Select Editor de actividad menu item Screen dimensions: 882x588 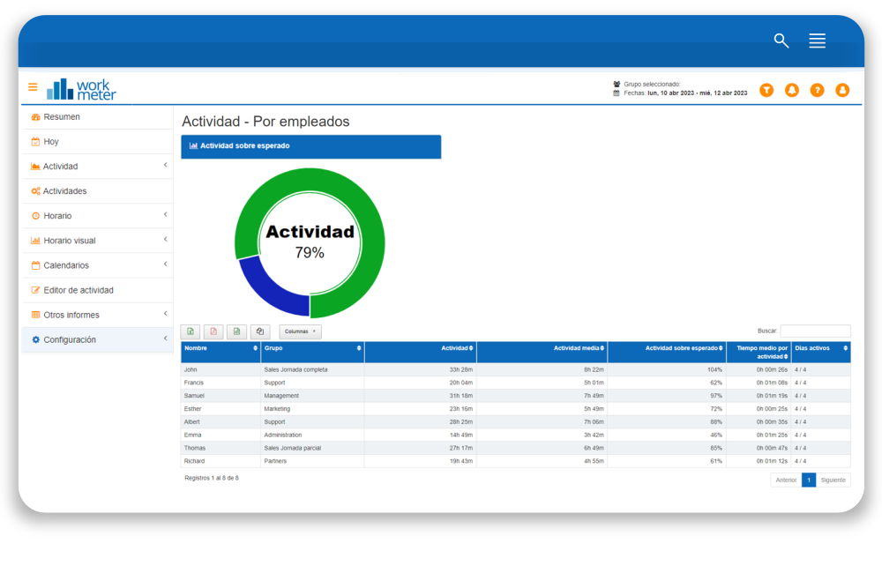[x=78, y=290]
